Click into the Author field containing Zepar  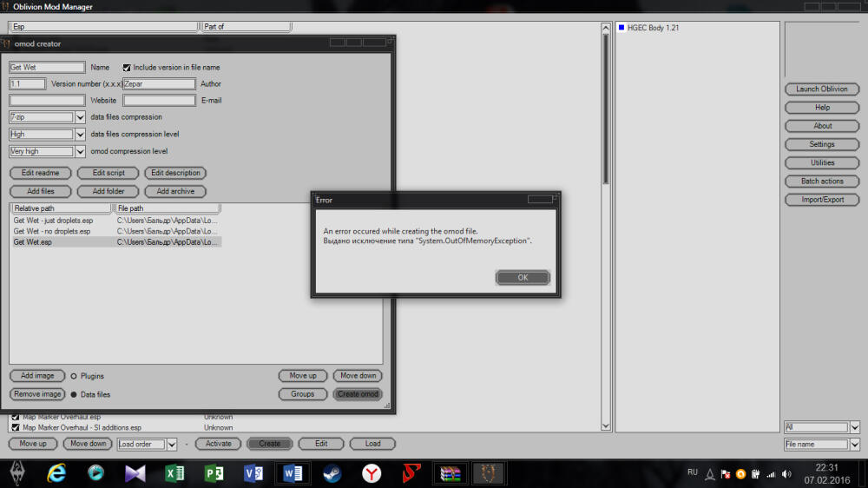click(160, 84)
